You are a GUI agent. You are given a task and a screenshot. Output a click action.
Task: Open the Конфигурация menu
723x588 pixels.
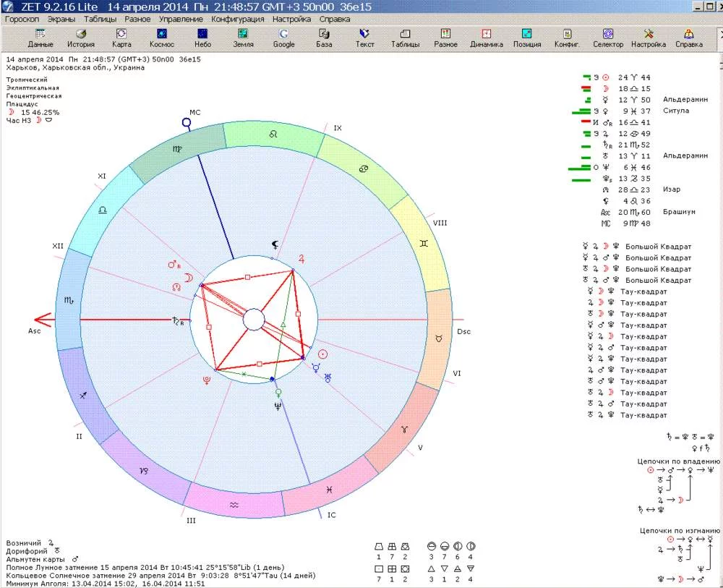(238, 20)
